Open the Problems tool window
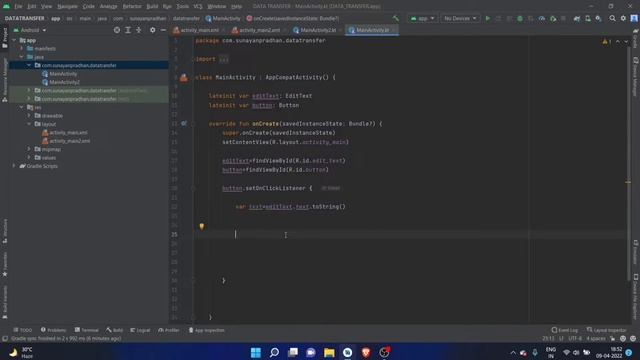Screen dimensions: 640x360 coord(53,330)
